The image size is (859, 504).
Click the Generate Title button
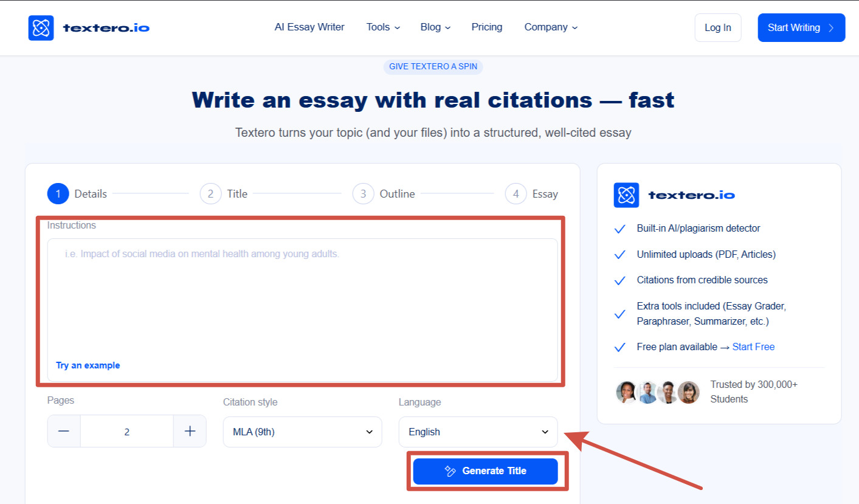[485, 471]
